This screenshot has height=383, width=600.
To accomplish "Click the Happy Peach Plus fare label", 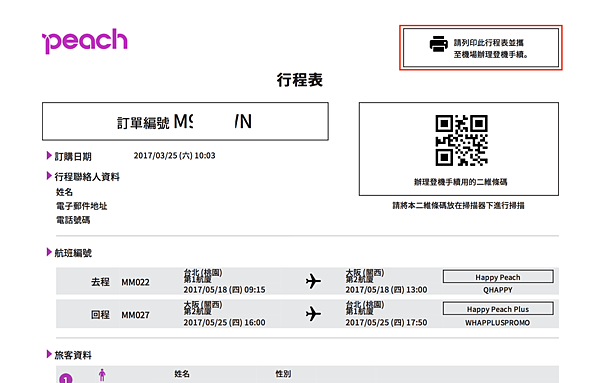I will (x=498, y=309).
